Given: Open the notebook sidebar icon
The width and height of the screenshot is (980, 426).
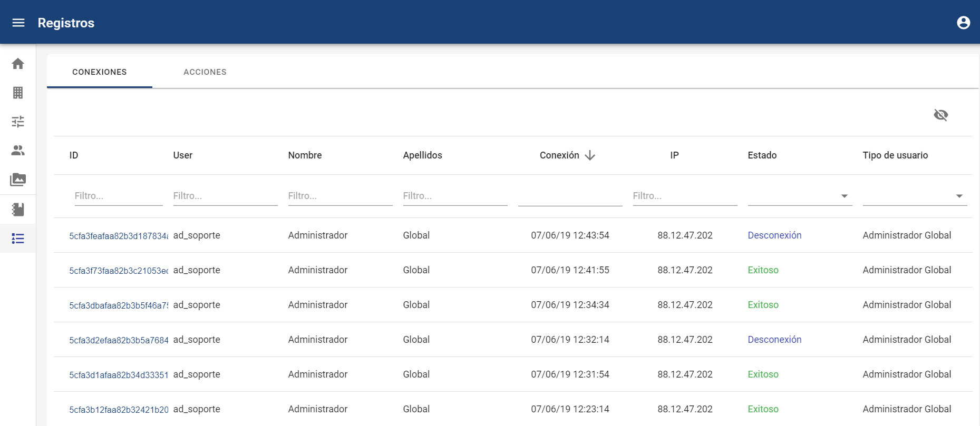Looking at the screenshot, I should point(18,210).
